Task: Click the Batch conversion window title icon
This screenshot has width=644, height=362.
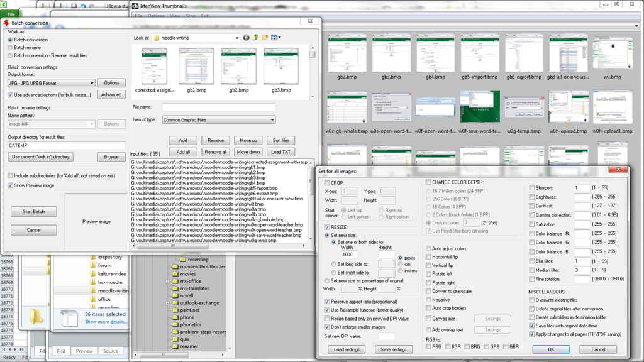Action: click(7, 23)
